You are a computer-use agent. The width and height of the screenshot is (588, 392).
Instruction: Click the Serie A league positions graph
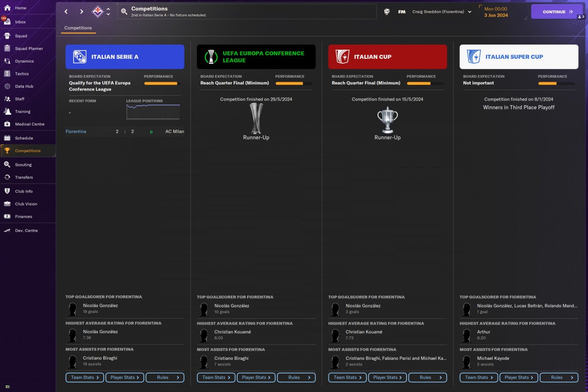[153, 112]
